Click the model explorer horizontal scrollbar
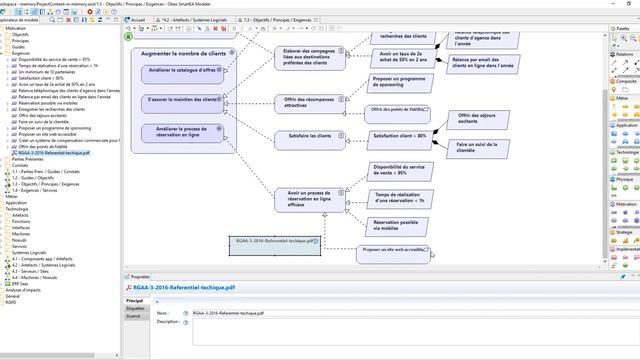Screen dimensions: 640x360 [47, 355]
